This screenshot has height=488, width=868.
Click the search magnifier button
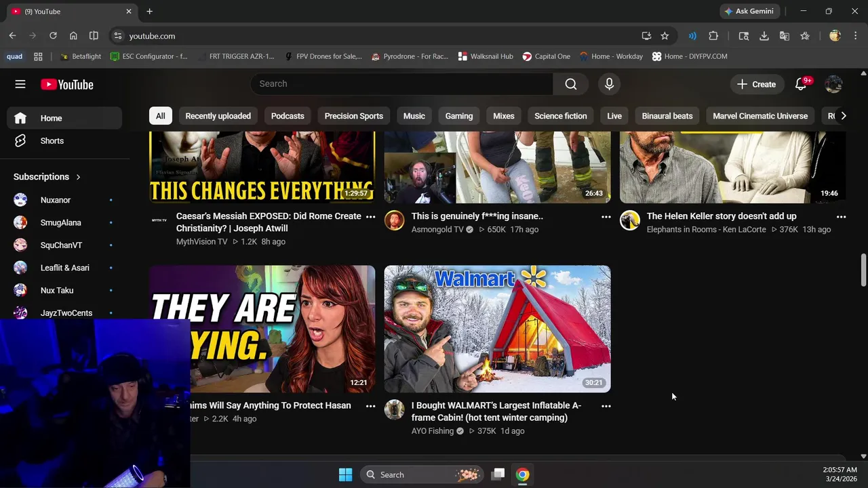(571, 84)
